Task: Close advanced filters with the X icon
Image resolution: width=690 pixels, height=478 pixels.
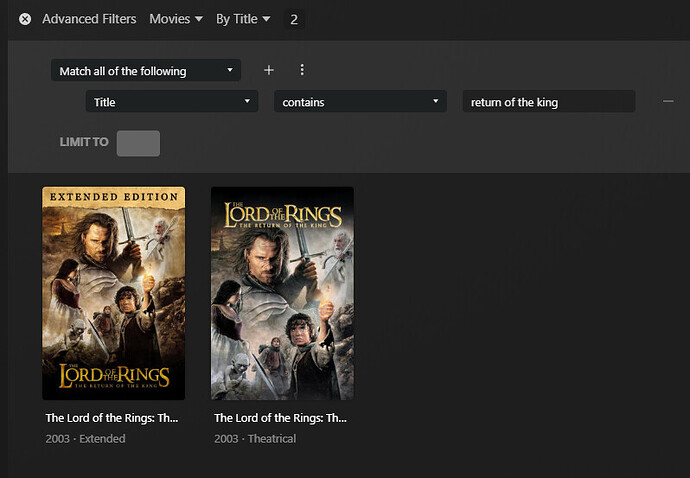Action: click(x=25, y=19)
